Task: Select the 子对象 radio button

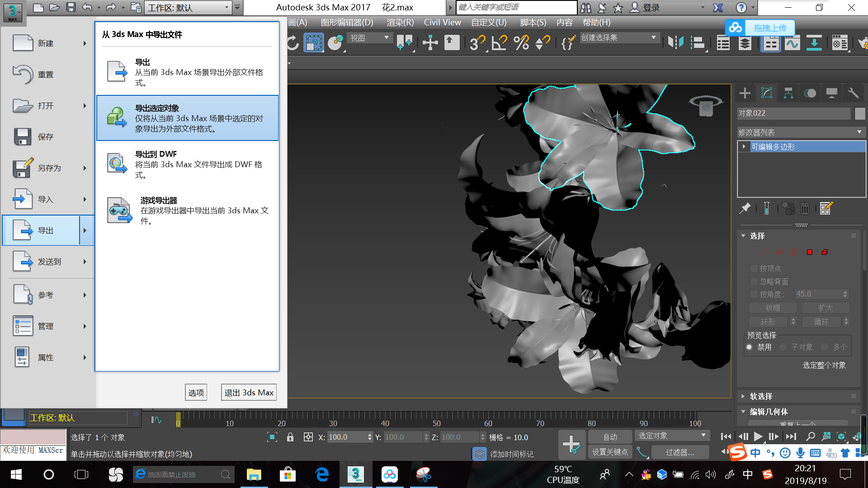Action: [783, 347]
